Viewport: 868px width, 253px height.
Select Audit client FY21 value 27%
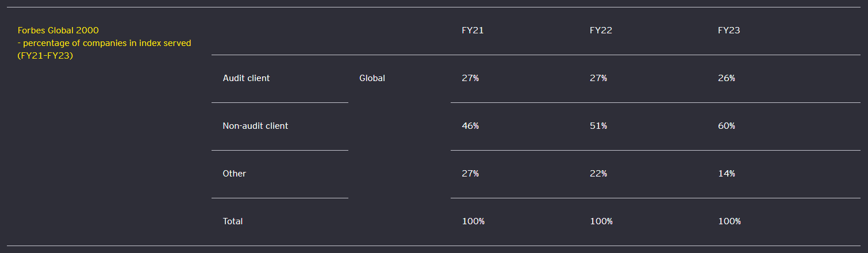(x=470, y=78)
